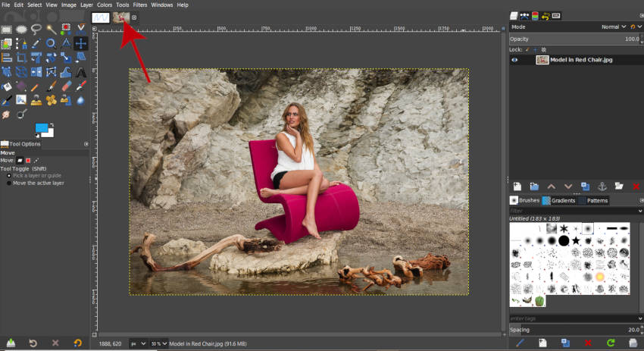
Task: Hide the Model in Red Chair.jpg layer
Action: pyautogui.click(x=515, y=60)
